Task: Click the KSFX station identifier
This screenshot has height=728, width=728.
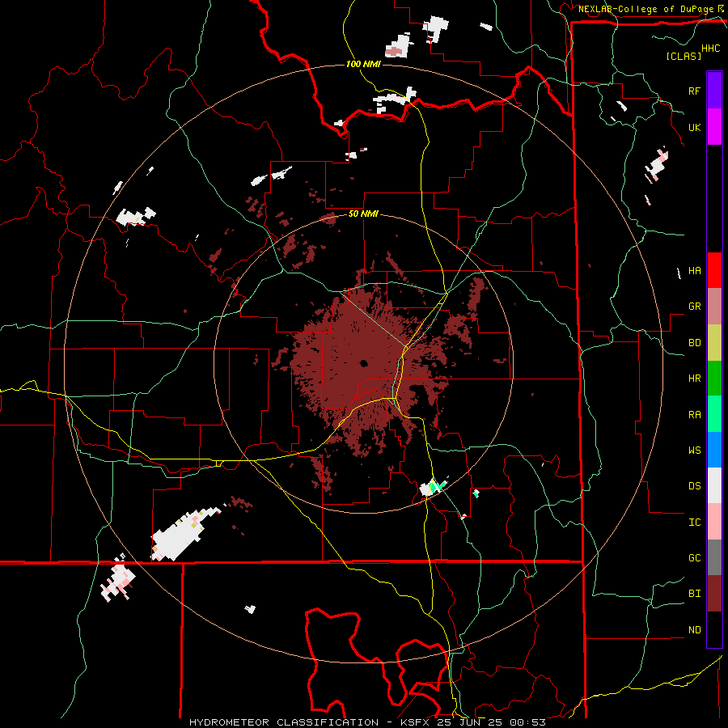Action: tap(415, 722)
